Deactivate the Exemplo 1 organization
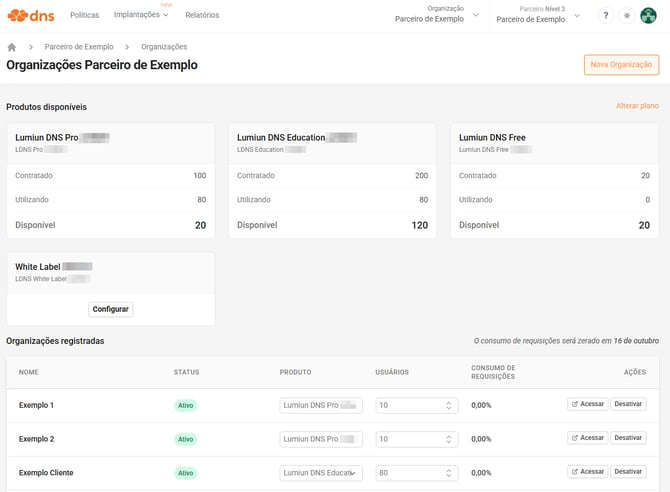 click(628, 405)
